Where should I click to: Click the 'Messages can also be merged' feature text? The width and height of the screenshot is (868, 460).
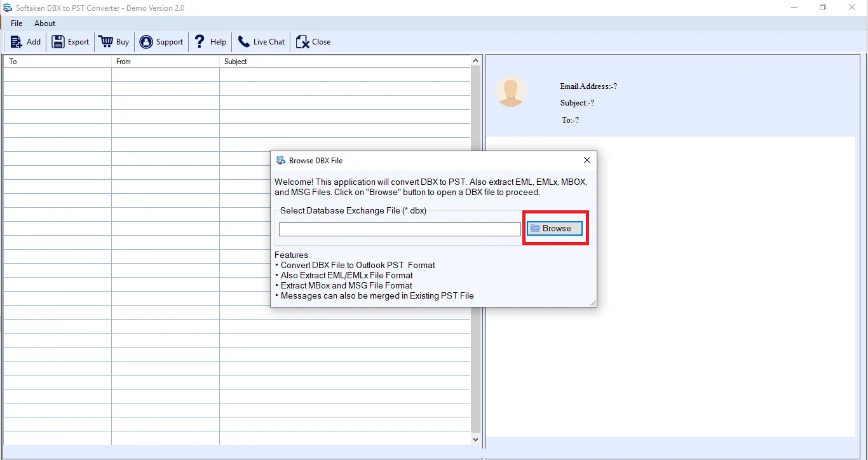(x=377, y=295)
